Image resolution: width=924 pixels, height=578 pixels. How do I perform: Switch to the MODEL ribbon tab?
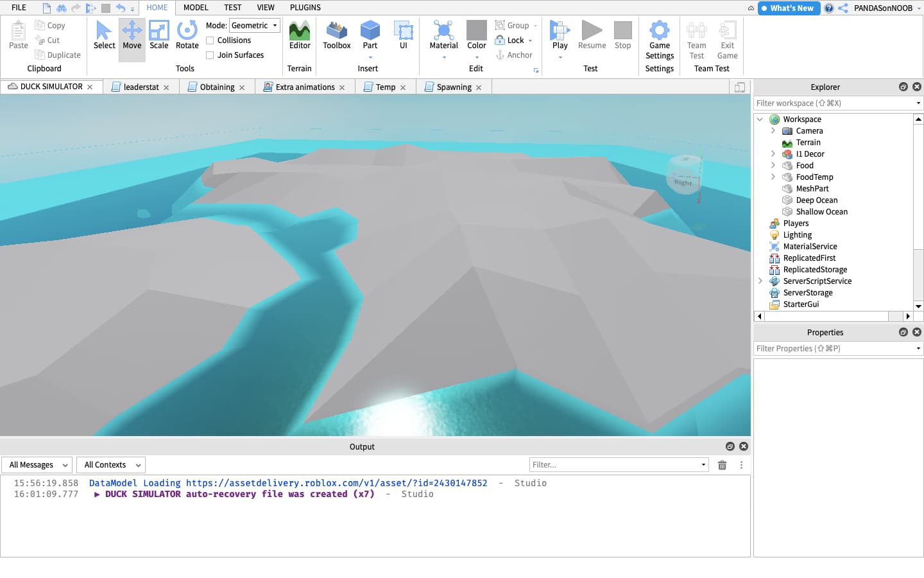pos(196,8)
